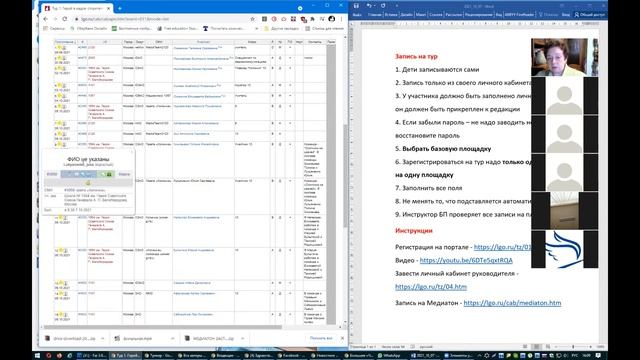Switch Word to print layout view icon
Image resolution: width=640 pixels, height=360 pixels.
[536, 347]
